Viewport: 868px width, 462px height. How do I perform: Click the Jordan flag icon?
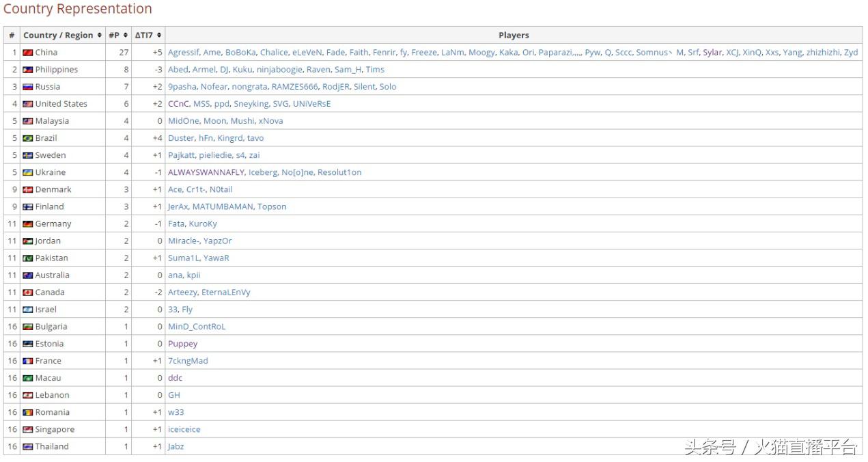click(x=28, y=241)
